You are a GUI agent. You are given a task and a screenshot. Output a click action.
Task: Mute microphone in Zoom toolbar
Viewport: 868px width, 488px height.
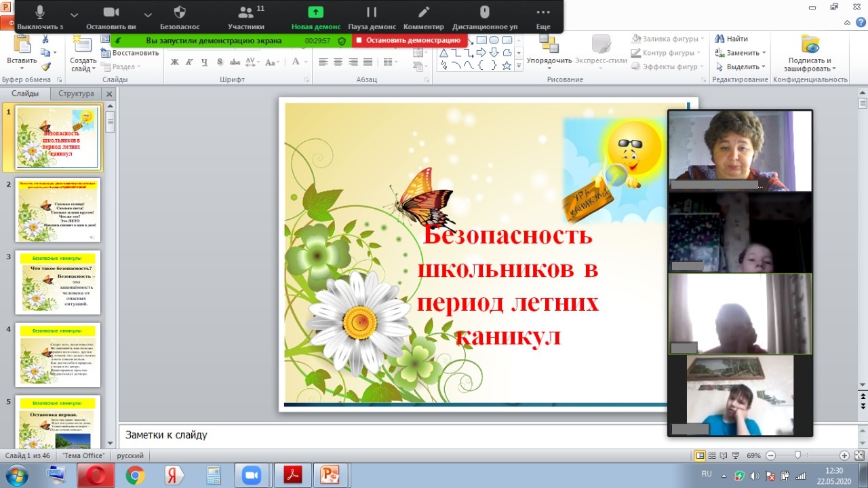[x=40, y=16]
